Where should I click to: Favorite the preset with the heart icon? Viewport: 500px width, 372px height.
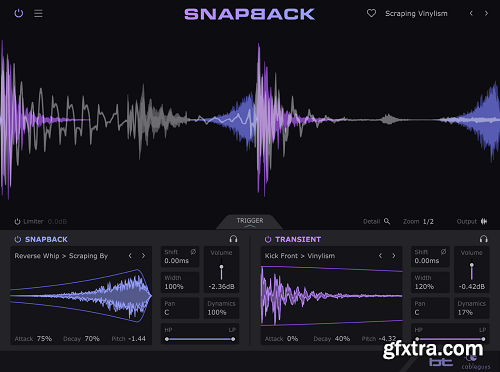pyautogui.click(x=371, y=13)
